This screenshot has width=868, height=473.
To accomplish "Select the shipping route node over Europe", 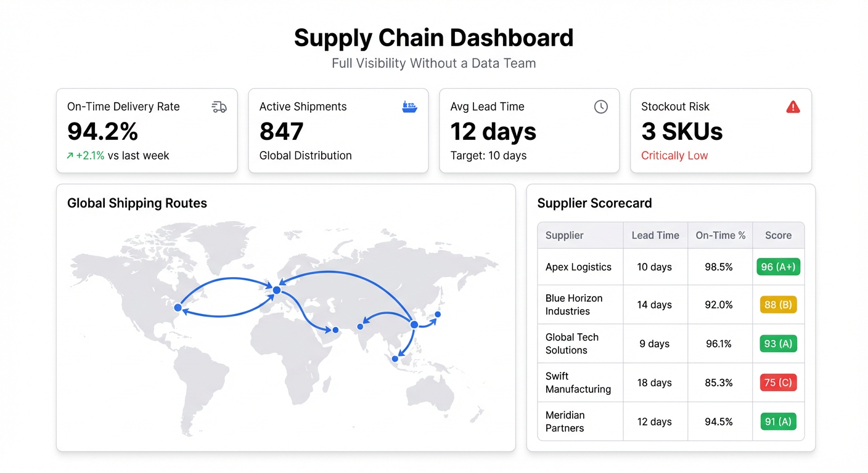I will (276, 289).
